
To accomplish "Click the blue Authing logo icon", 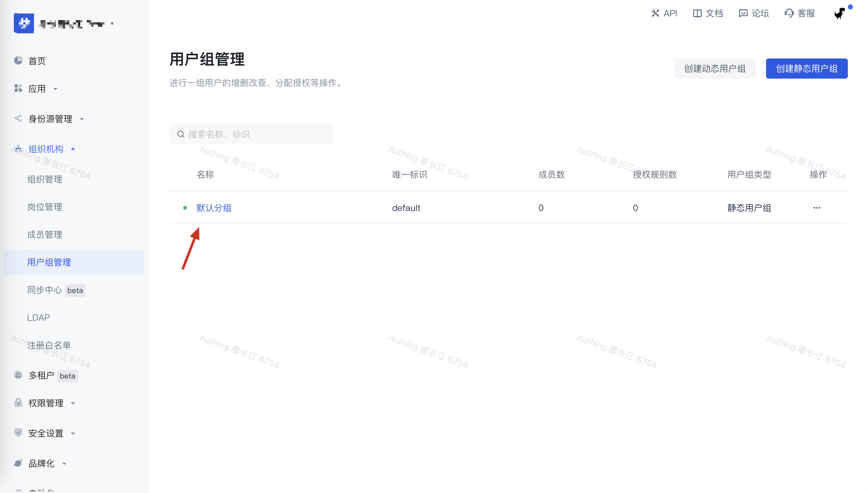I will pyautogui.click(x=24, y=23).
